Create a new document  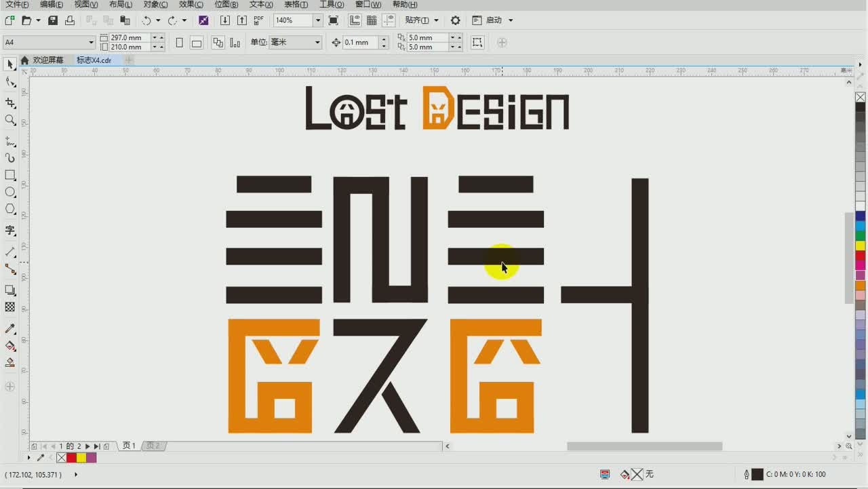[9, 20]
